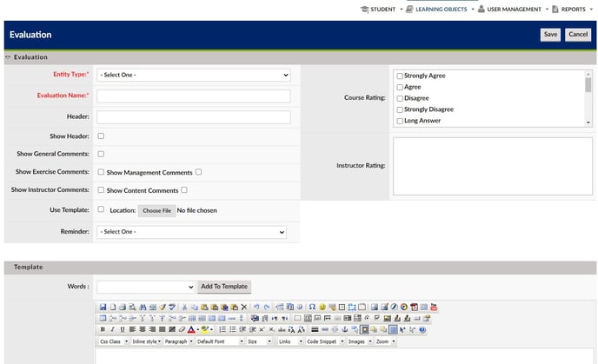Check the Strongly Agree course rating
The height and width of the screenshot is (364, 598).
400,76
